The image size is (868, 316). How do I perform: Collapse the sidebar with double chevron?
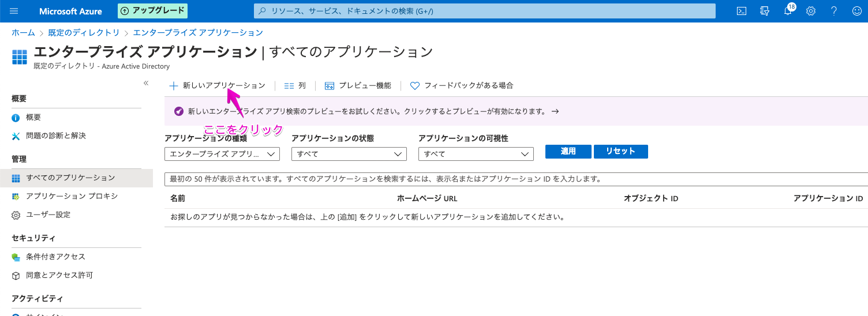pyautogui.click(x=146, y=84)
